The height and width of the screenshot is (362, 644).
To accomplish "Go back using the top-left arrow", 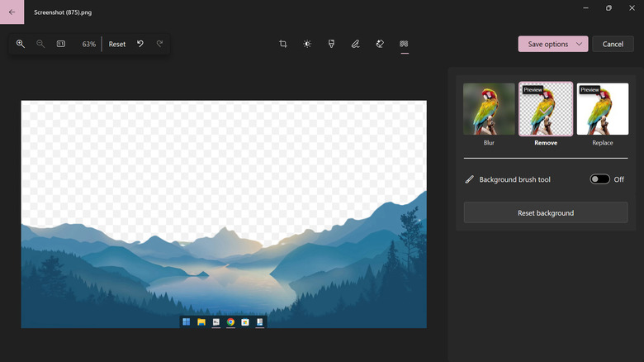I will pos(12,12).
